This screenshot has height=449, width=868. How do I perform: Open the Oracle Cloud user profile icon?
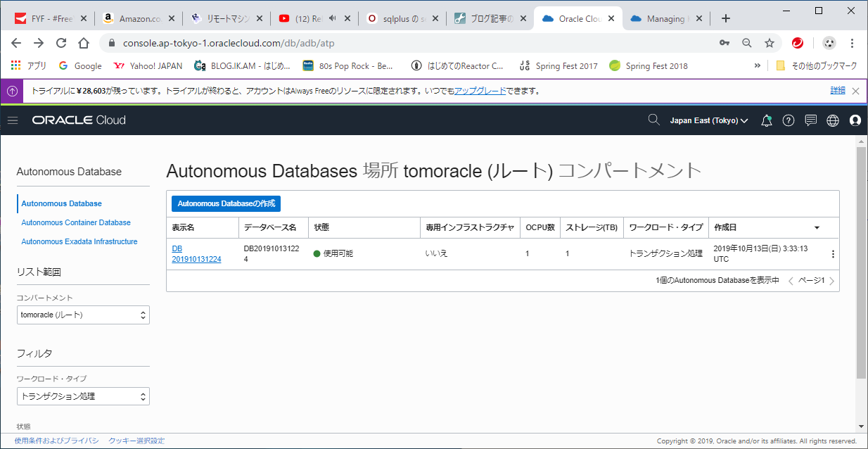click(855, 120)
